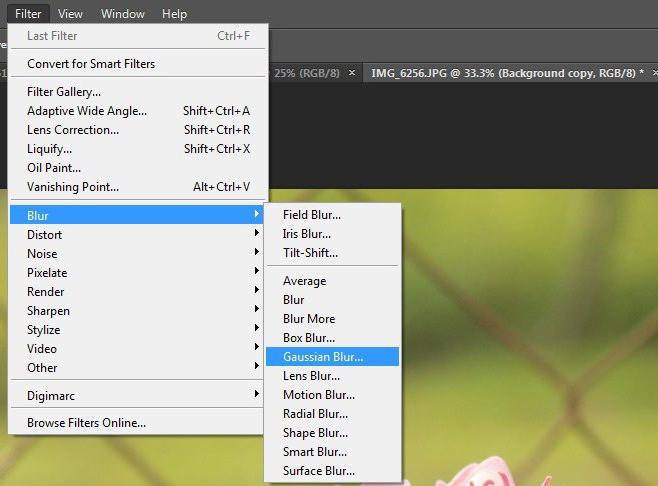Choose Convert for Smart Filters
The height and width of the screenshot is (486, 658).
pyautogui.click(x=138, y=64)
